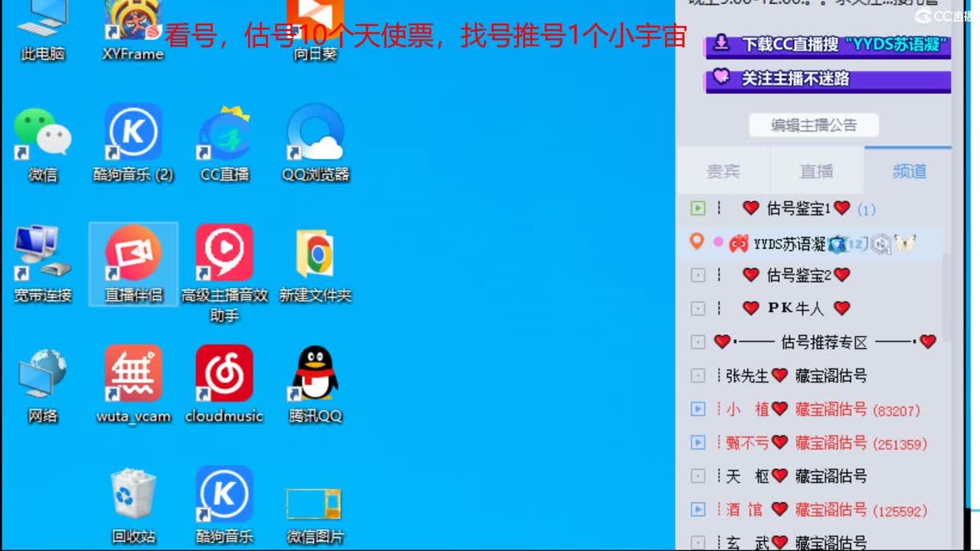Expand the PK牛人 channel node
The height and width of the screenshot is (551, 980).
tap(697, 308)
